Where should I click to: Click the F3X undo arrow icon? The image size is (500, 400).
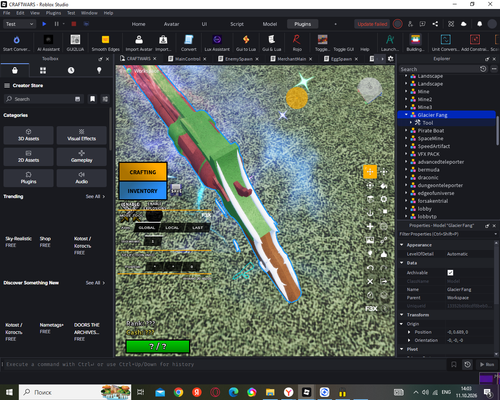coord(370,268)
